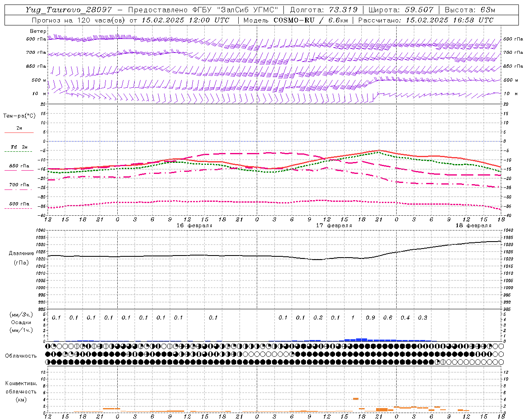Screen dimensions: 525x420
Task: Click the orange convective bar at 4 km
Action: [356, 399]
